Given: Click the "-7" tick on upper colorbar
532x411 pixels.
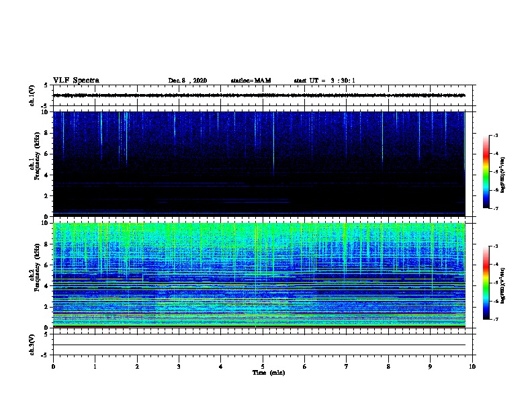Looking at the screenshot, I should tap(495, 208).
